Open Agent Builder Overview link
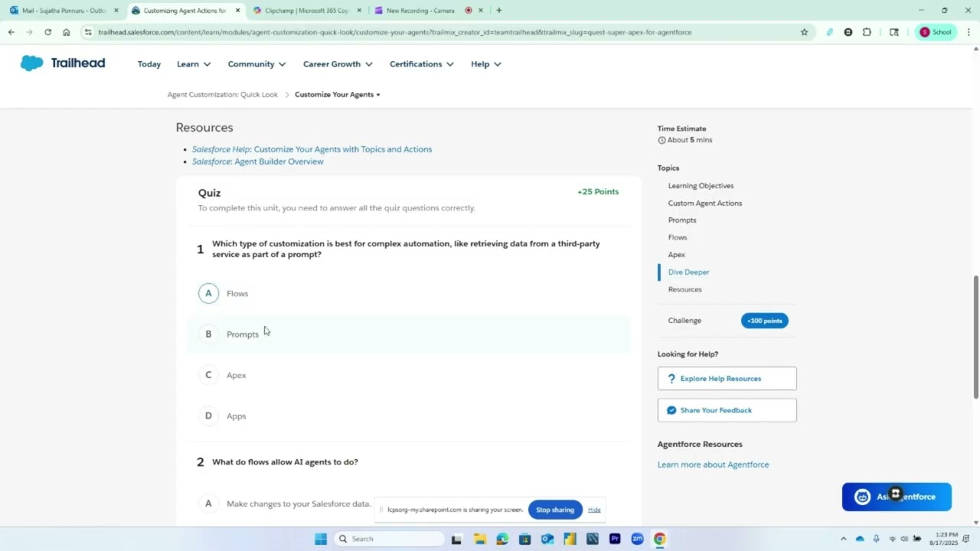This screenshot has height=551, width=980. pyautogui.click(x=257, y=161)
